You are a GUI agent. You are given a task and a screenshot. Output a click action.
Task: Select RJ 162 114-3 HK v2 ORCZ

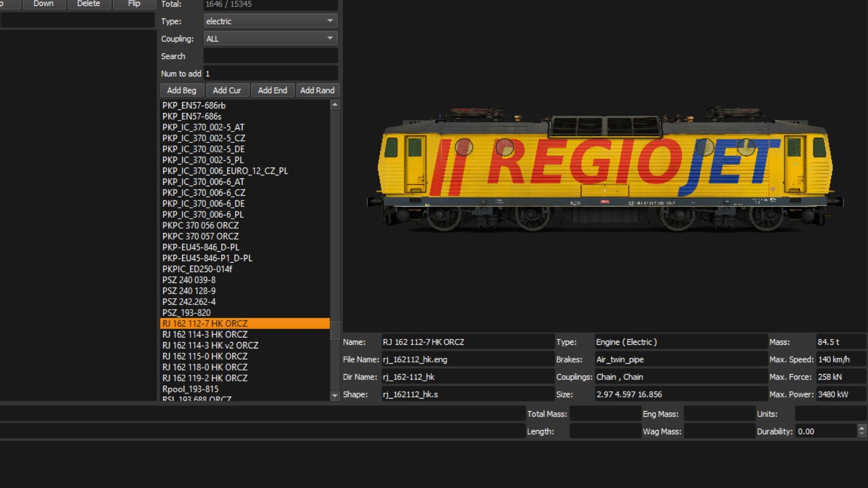210,346
